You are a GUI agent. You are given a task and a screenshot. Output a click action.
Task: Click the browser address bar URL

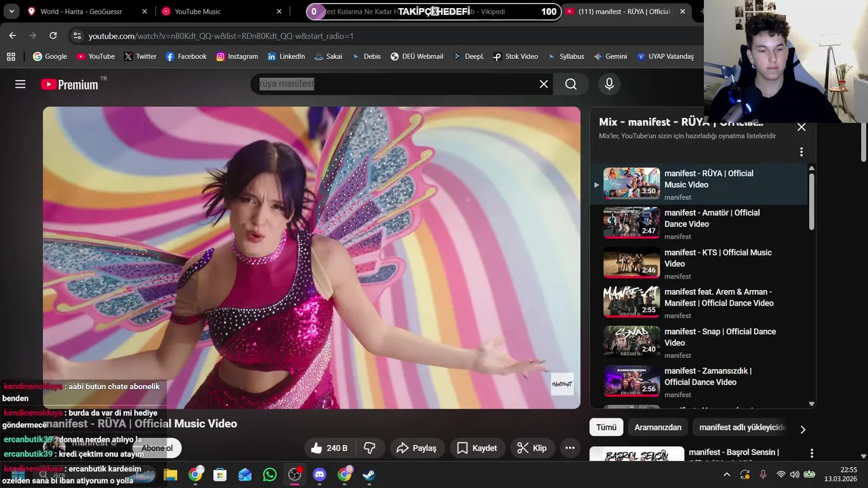221,36
